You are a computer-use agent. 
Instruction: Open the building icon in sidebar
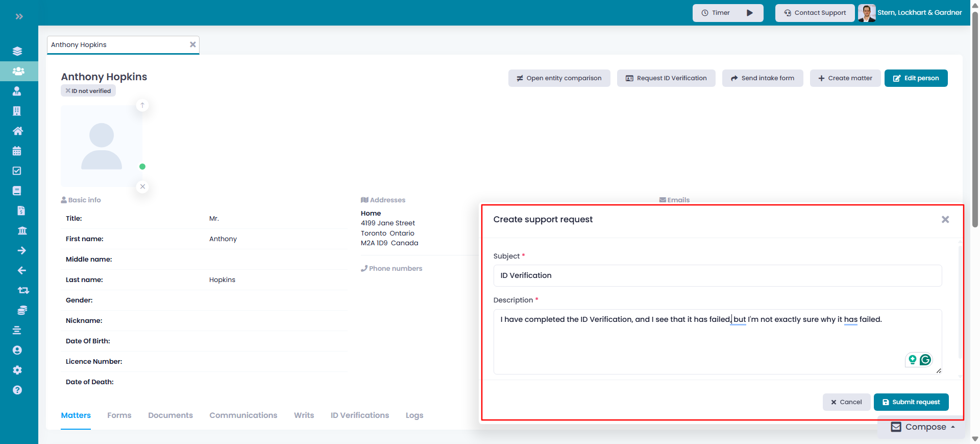[17, 111]
